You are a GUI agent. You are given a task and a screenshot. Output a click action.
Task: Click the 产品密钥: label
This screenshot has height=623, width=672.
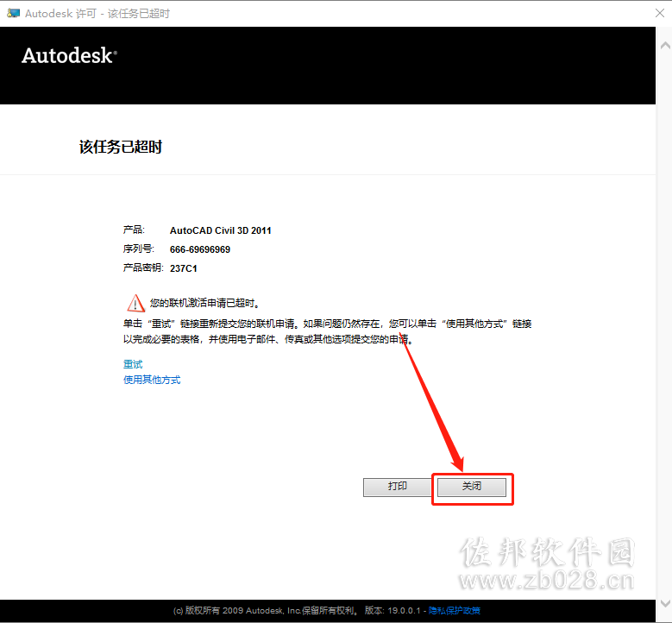[x=143, y=267]
